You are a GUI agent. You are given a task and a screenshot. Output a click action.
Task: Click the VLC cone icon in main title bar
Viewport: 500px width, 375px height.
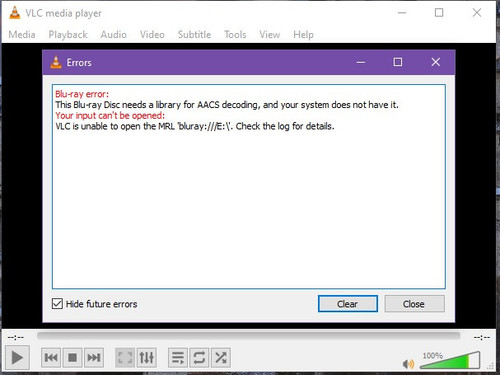click(x=14, y=13)
